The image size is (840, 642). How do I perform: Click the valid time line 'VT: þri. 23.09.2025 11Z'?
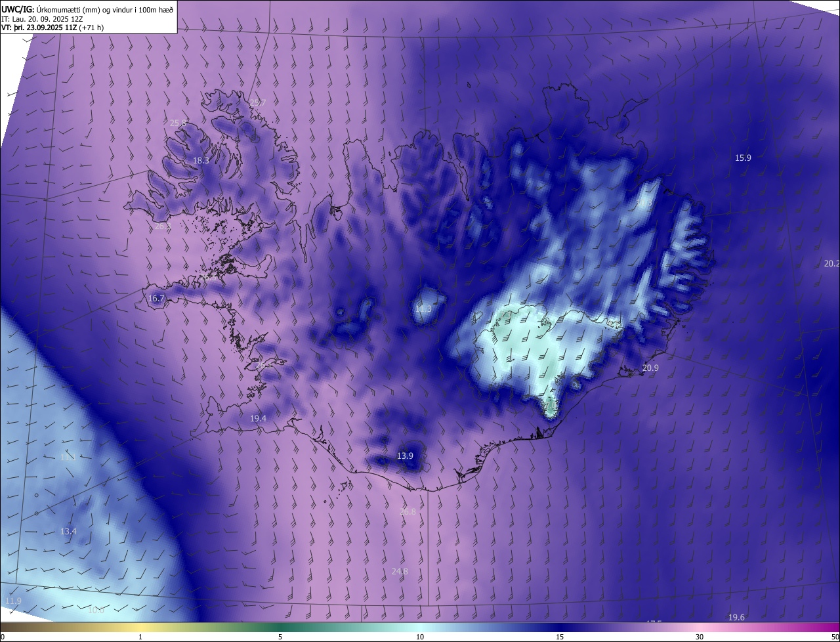tap(39, 28)
